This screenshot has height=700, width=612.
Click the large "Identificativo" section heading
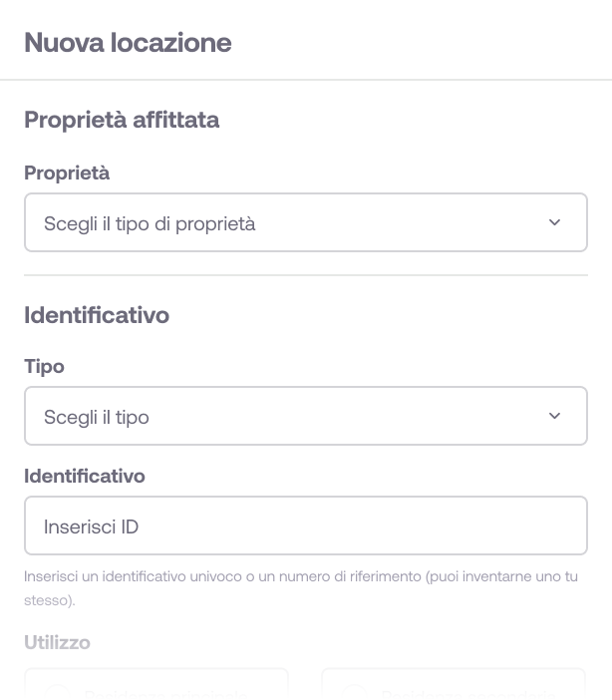tap(97, 315)
